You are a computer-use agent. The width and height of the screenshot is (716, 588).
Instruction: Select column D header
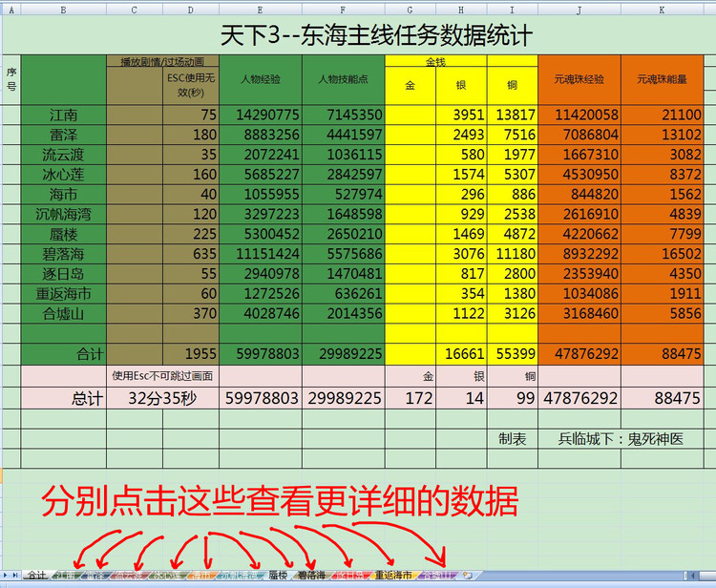pos(191,10)
